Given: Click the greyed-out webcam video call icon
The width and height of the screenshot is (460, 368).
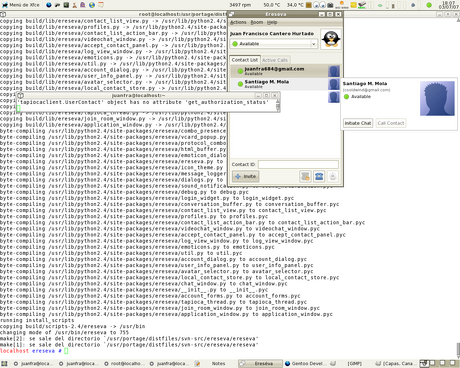Looking at the screenshot, I should [x=333, y=176].
